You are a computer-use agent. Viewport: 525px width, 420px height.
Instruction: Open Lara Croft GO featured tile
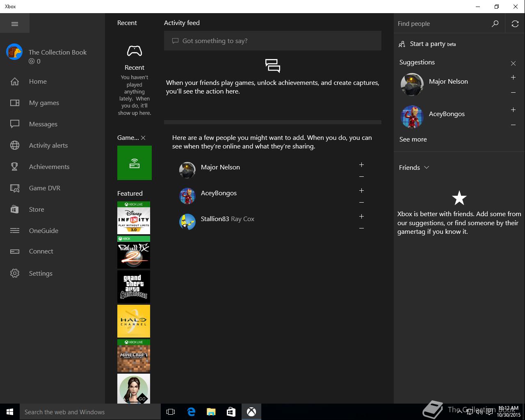click(134, 388)
